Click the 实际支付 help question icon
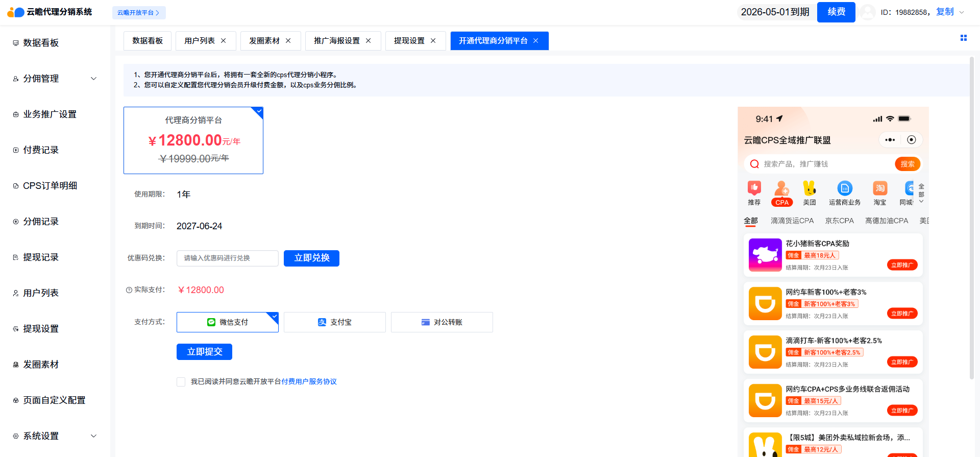This screenshot has width=980, height=457. click(129, 290)
